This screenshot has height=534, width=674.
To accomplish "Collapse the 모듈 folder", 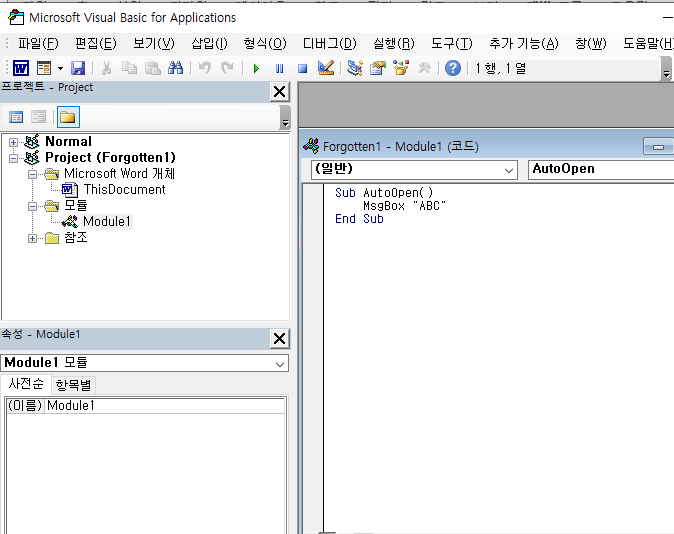I will (32, 206).
